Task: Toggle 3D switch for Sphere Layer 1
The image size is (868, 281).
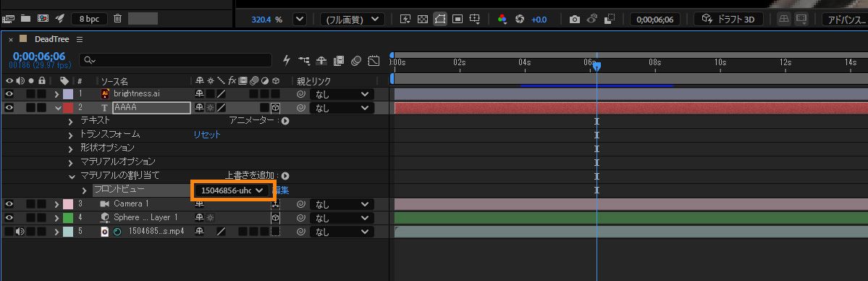Action: click(275, 218)
